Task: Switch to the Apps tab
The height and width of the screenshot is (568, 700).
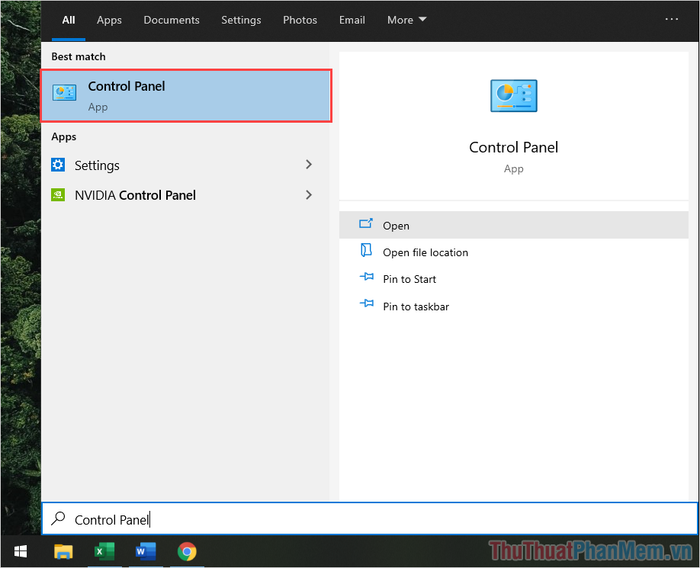Action: 109,20
